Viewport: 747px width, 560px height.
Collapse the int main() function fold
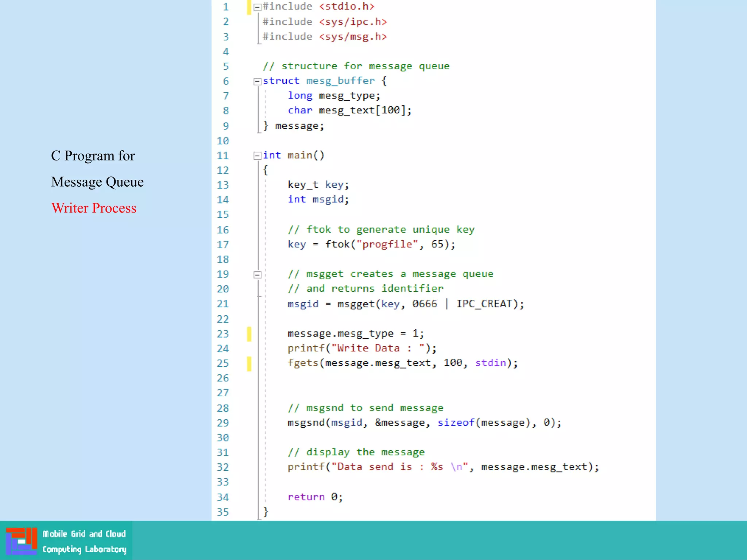coord(257,156)
